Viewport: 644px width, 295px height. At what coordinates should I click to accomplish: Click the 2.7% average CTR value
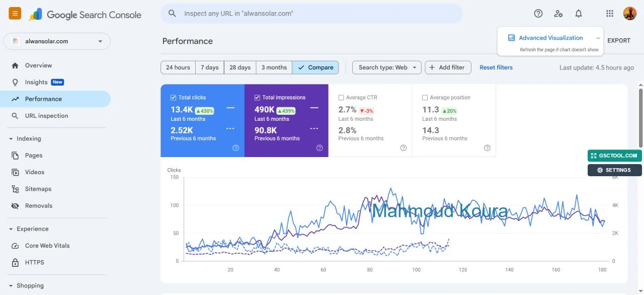348,110
